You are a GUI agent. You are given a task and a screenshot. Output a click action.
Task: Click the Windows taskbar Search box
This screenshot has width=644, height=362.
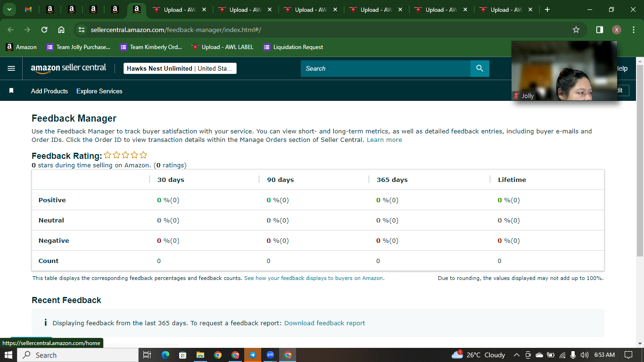coord(78,355)
